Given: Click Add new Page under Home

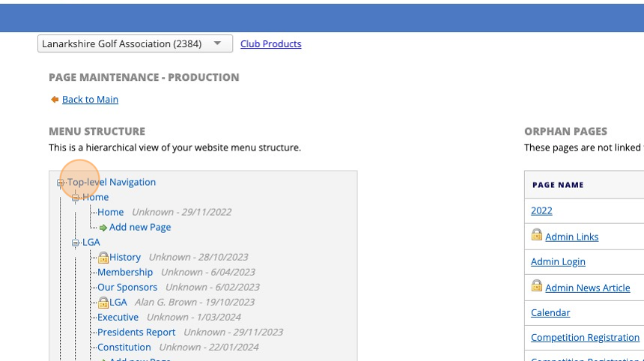Looking at the screenshot, I should (139, 227).
